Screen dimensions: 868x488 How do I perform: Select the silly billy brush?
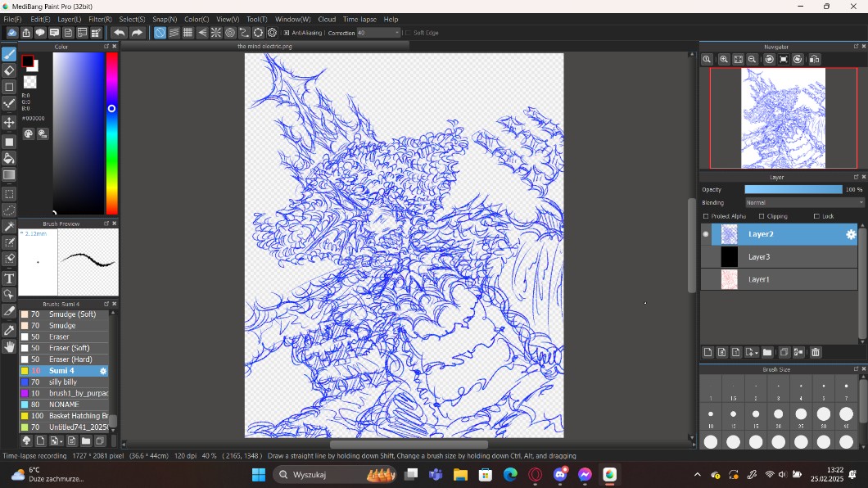(63, 382)
